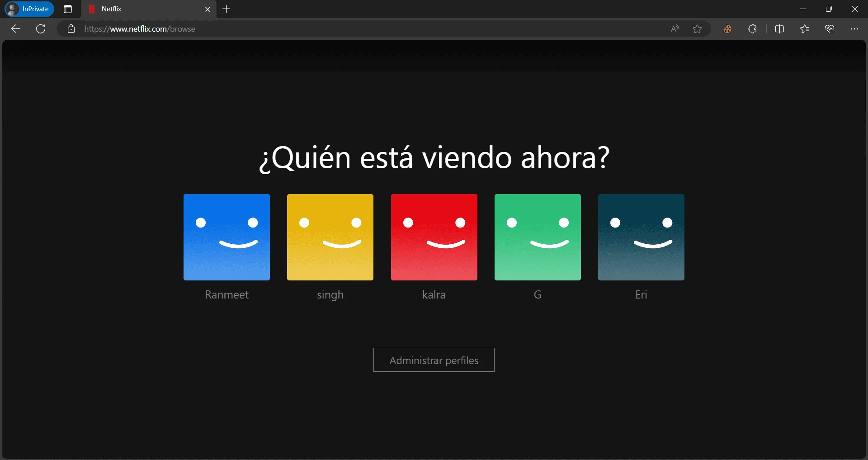Viewport: 868px width, 460px height.
Task: Open the Extensions puzzle icon
Action: point(752,29)
